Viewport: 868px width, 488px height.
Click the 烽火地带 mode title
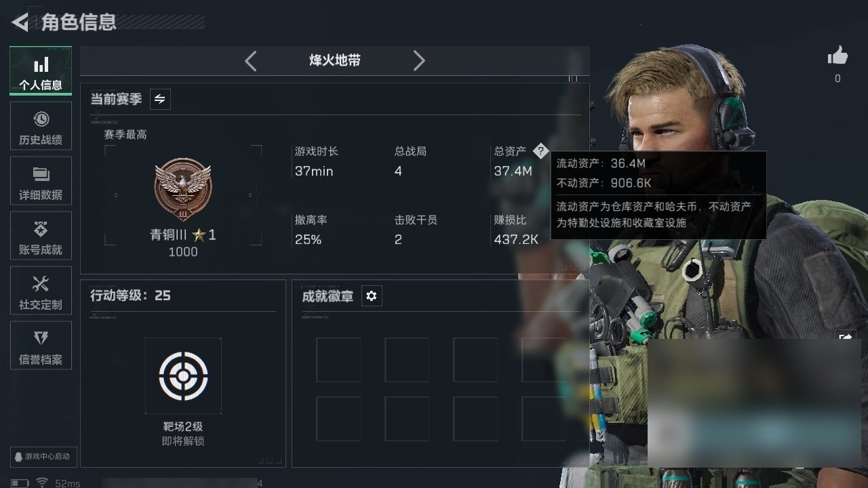pos(335,61)
